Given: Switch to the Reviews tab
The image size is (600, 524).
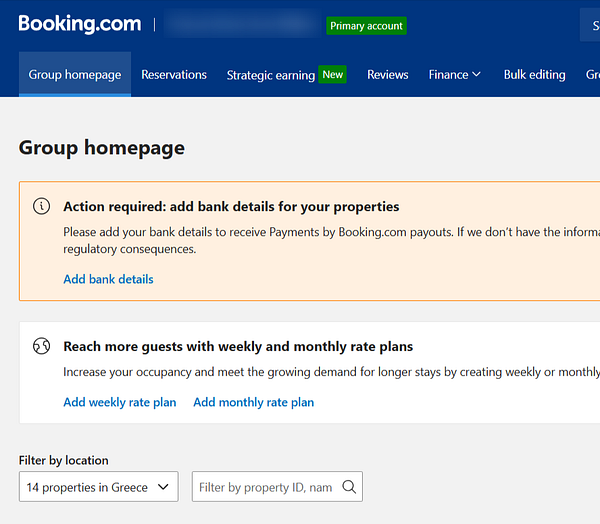Looking at the screenshot, I should (388, 75).
